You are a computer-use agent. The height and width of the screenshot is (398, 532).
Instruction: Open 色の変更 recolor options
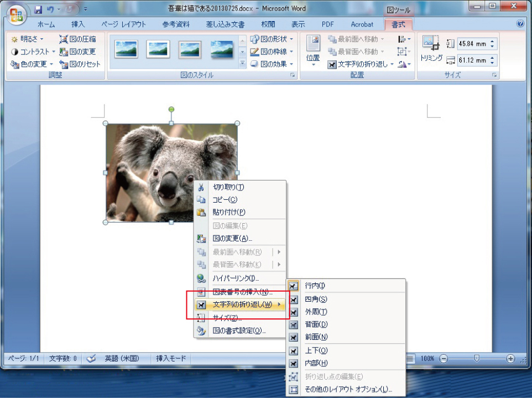coord(32,64)
